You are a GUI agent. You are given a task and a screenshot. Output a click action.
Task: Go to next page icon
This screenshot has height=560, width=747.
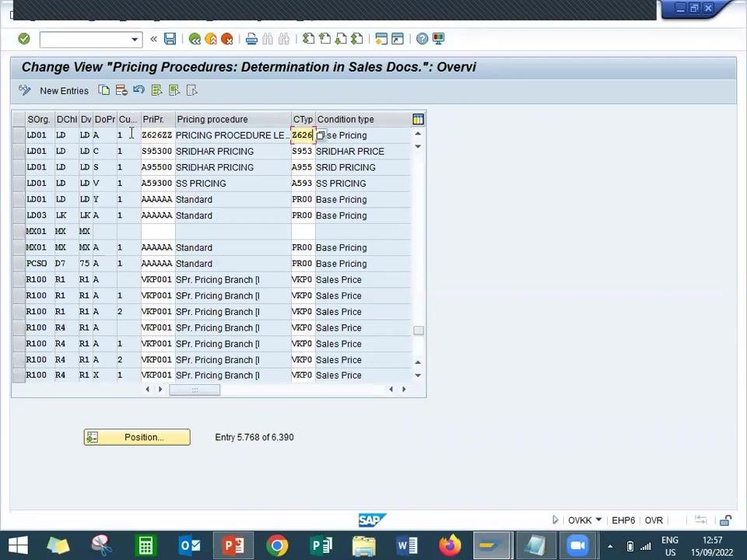tap(341, 39)
